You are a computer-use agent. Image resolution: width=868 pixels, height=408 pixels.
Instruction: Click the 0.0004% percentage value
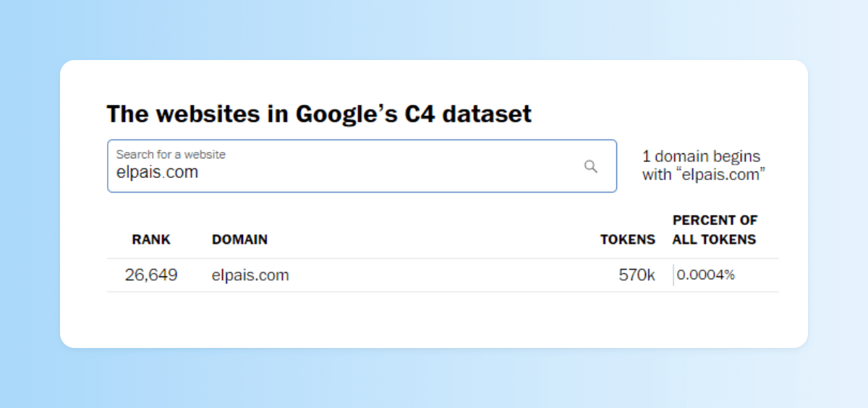(x=706, y=275)
